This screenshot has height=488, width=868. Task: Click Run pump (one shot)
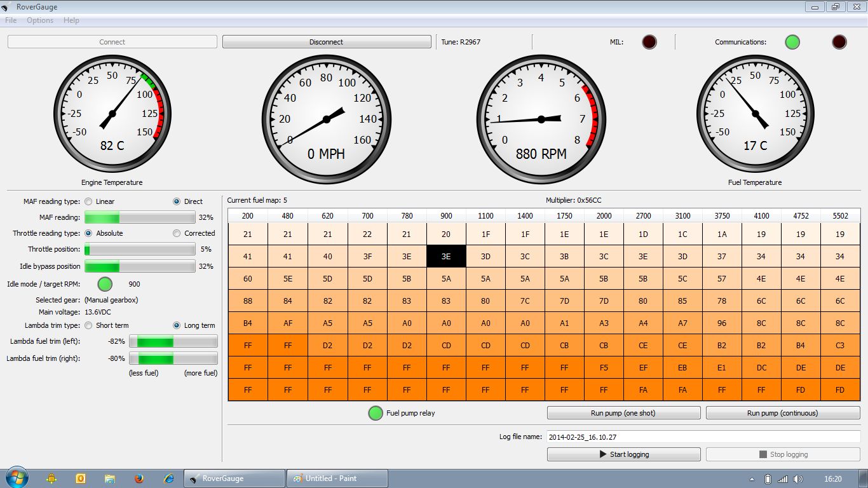point(623,413)
